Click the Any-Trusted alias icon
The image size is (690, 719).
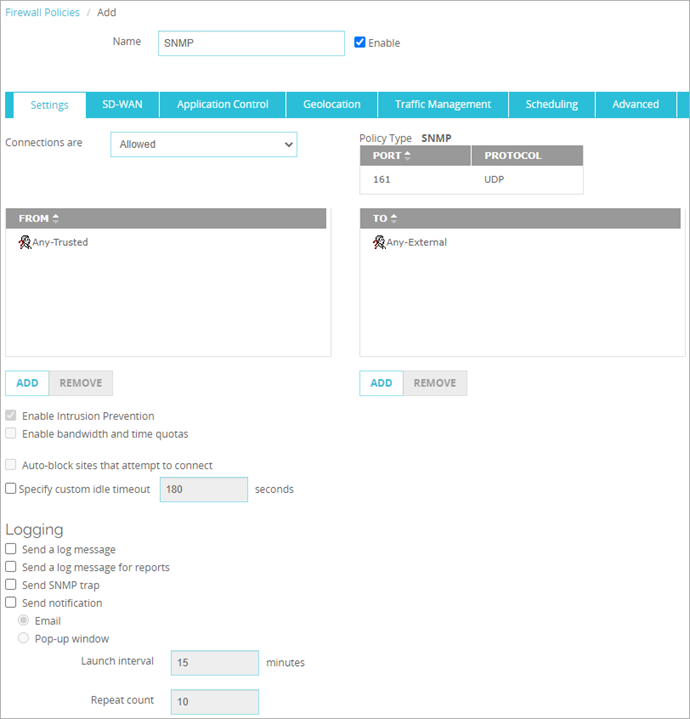coord(25,242)
